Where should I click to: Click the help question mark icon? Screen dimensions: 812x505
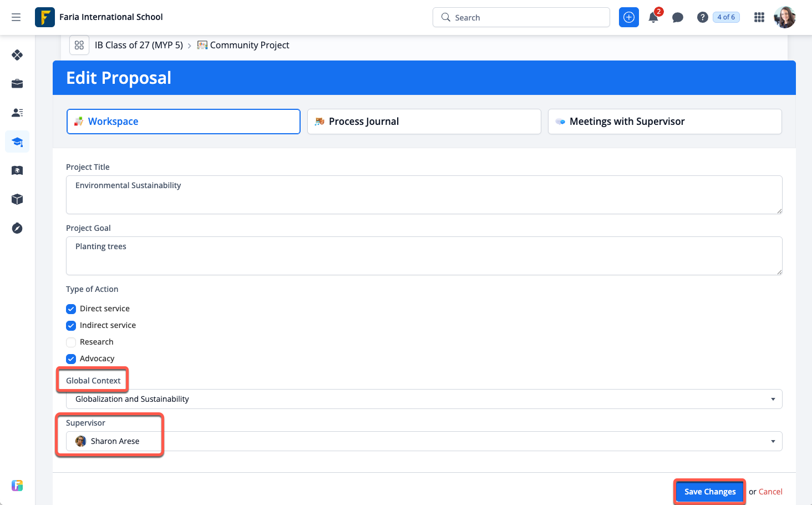coord(702,17)
